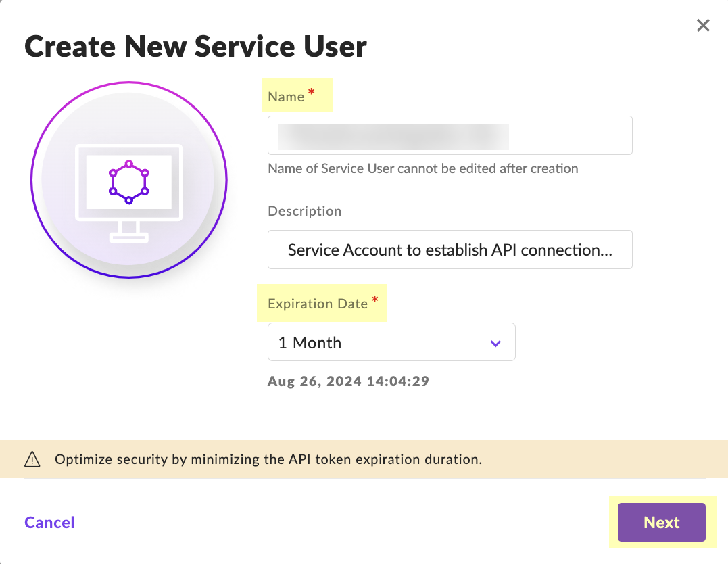The image size is (728, 564).
Task: Click into the Description text field
Action: point(450,250)
